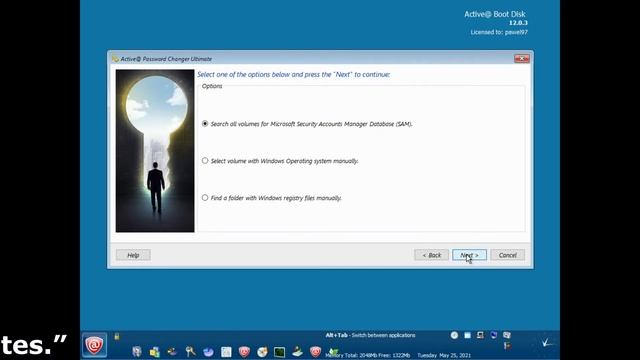The image size is (640, 360).
Task: Launch the red shield icon beside green leaf
Action: tap(315, 351)
